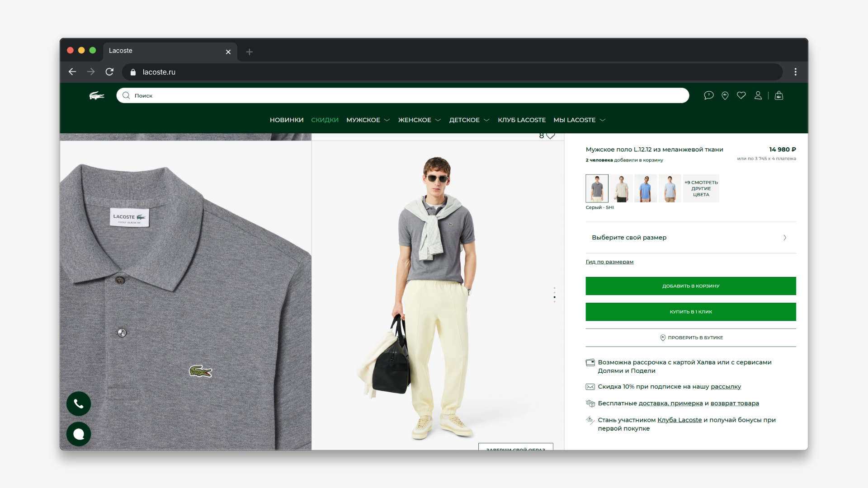Viewport: 868px width, 488px height.
Task: Select the grey polo color thumbnail
Action: click(597, 188)
